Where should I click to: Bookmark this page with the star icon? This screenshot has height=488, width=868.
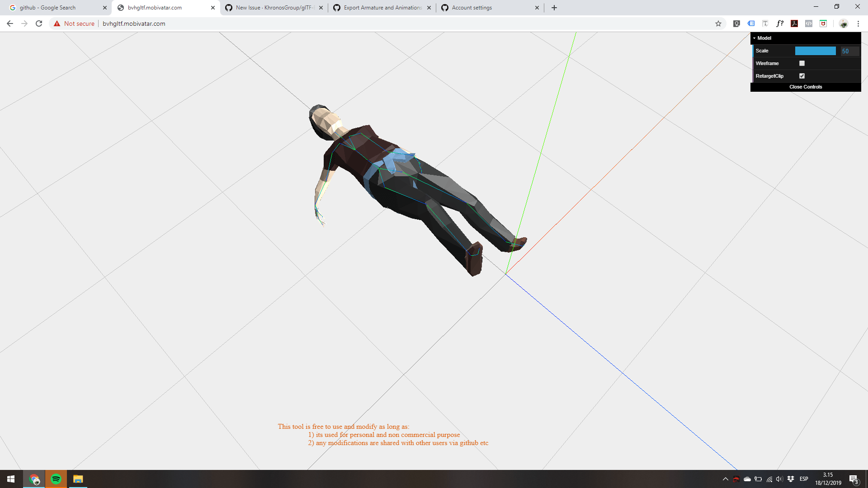click(x=718, y=23)
